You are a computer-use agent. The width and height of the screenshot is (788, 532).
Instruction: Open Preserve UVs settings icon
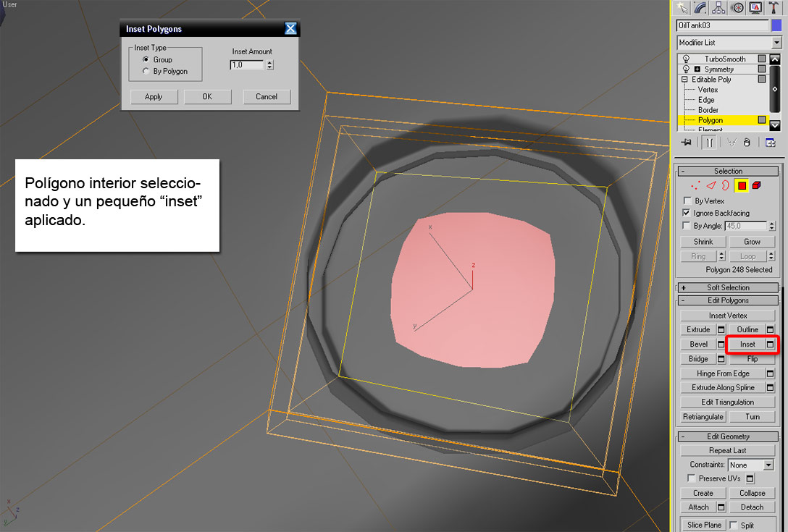click(x=750, y=478)
